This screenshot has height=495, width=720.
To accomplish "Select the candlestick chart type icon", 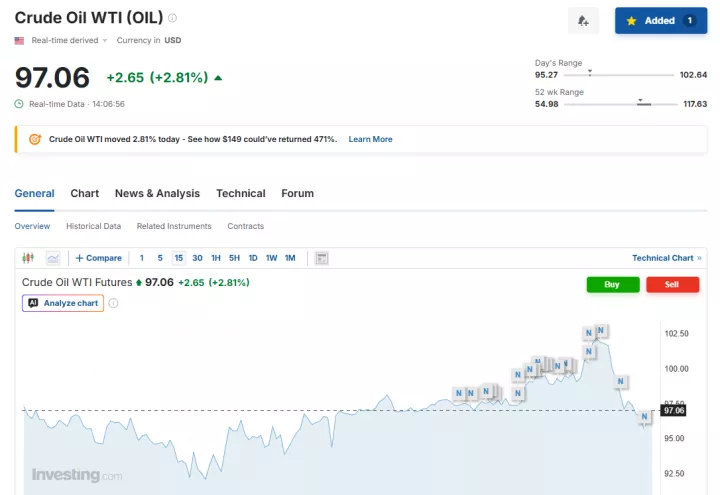I will 29,258.
